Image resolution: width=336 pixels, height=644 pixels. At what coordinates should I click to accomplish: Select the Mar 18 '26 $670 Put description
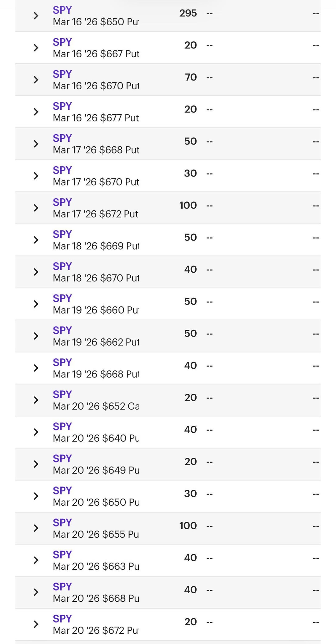tap(96, 278)
